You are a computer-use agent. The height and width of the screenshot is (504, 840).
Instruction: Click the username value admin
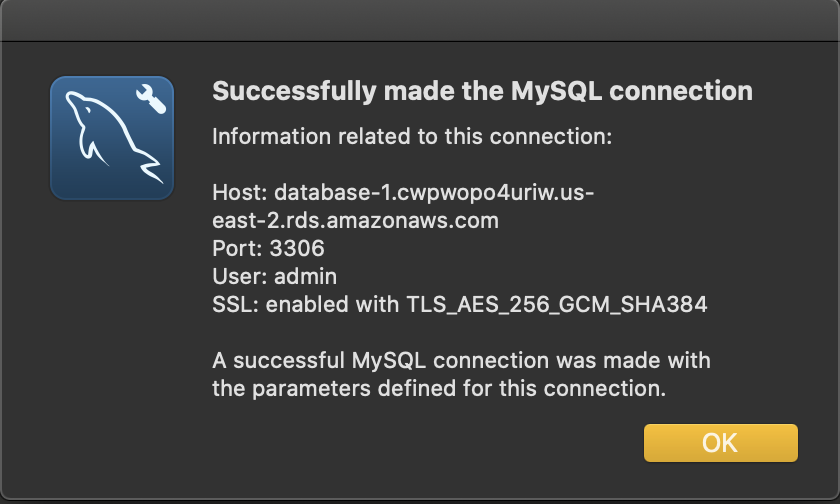(305, 276)
